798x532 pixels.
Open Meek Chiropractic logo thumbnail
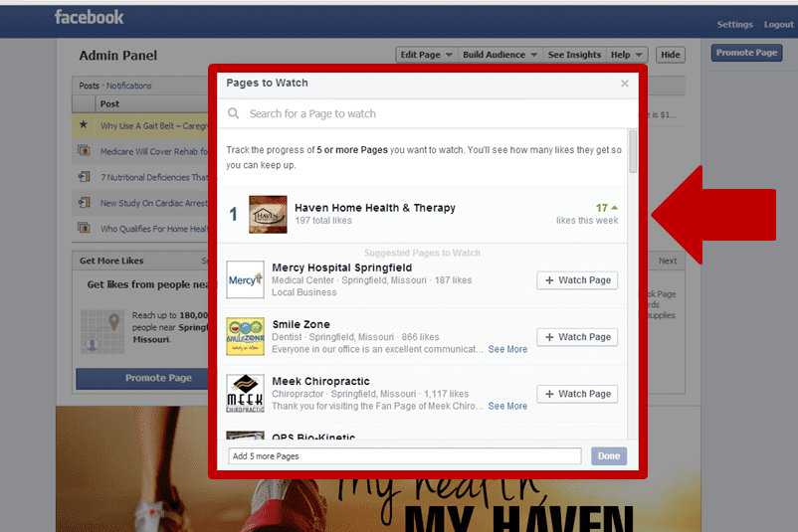[246, 393]
